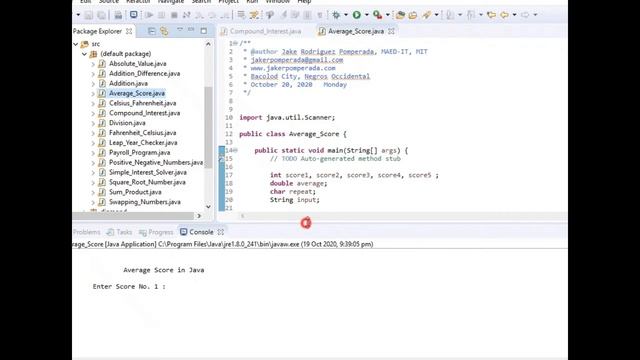This screenshot has height=360, width=640.
Task: Click the Resume debug icon
Action: click(149, 15)
